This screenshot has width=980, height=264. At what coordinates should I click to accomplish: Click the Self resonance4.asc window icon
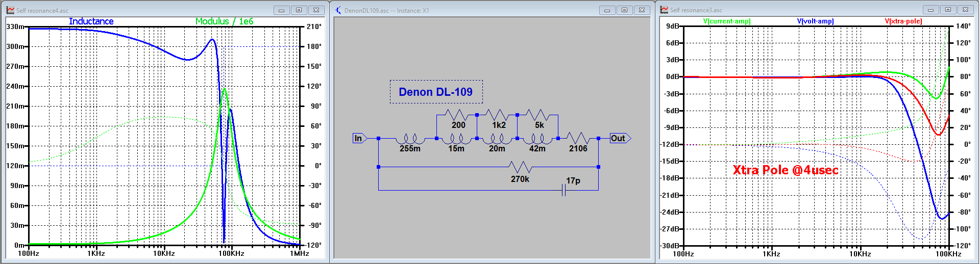tap(10, 10)
